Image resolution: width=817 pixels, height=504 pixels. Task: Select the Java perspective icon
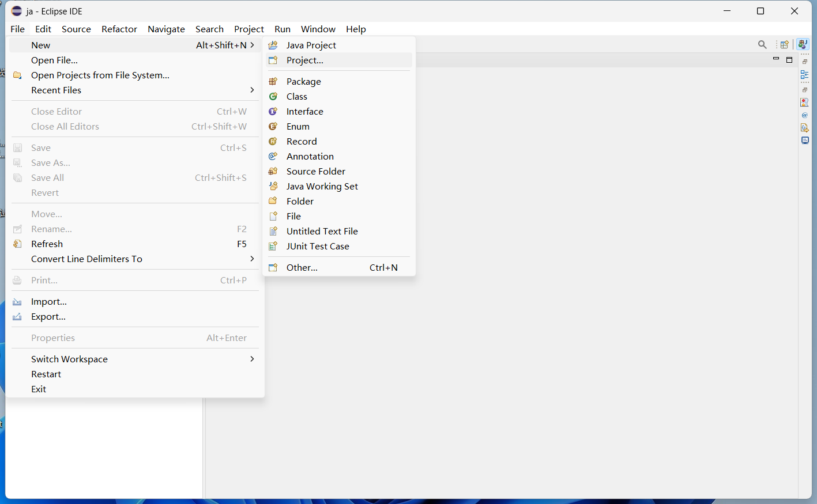point(803,44)
